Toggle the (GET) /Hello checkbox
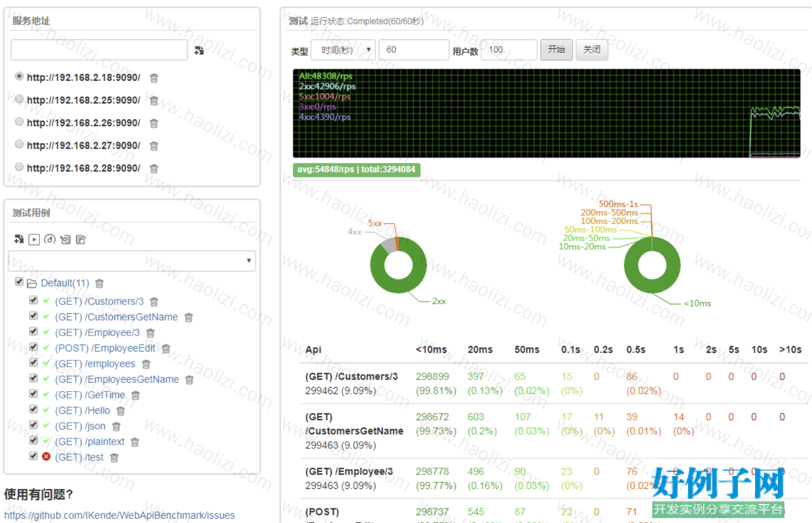The height and width of the screenshot is (523, 812). tap(33, 409)
